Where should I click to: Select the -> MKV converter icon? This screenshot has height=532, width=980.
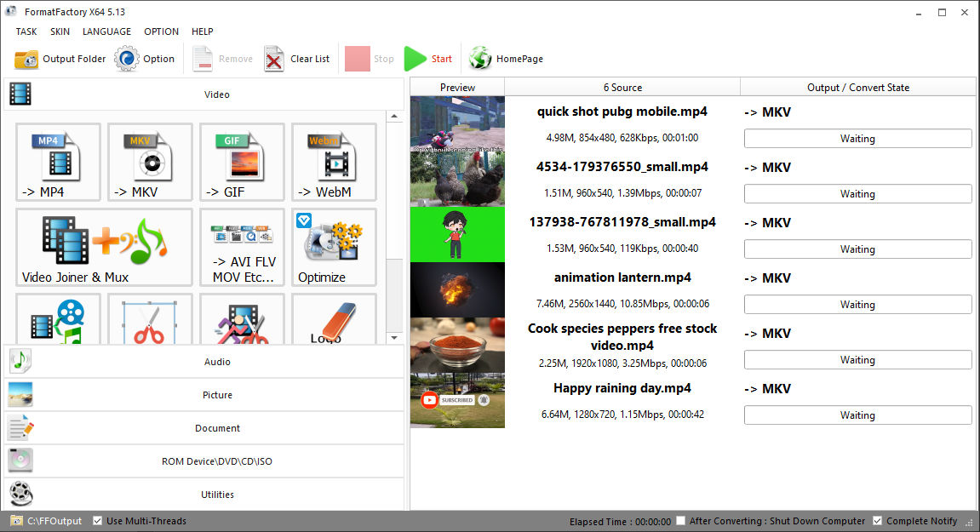(150, 162)
